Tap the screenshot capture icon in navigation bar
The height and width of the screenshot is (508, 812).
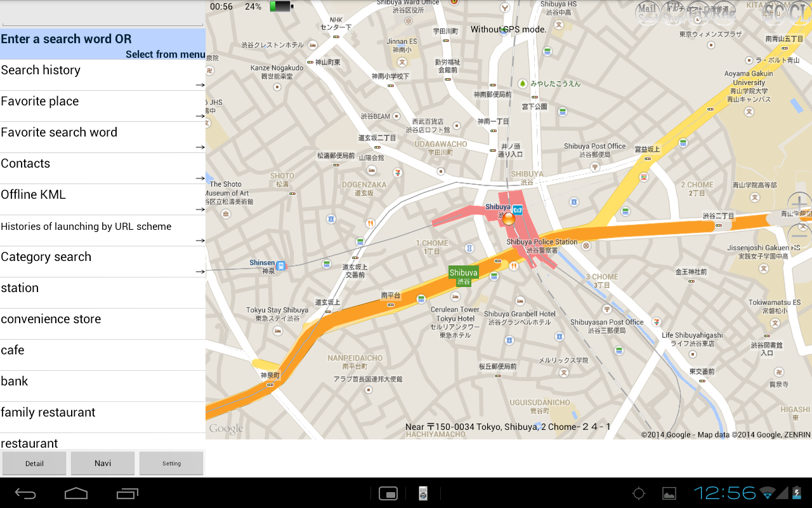(x=388, y=493)
